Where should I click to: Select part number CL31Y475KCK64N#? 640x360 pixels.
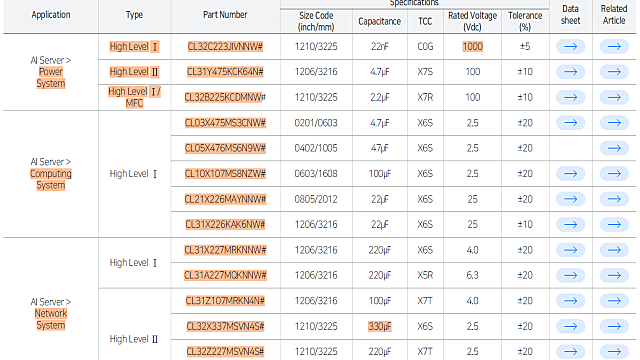(x=225, y=72)
